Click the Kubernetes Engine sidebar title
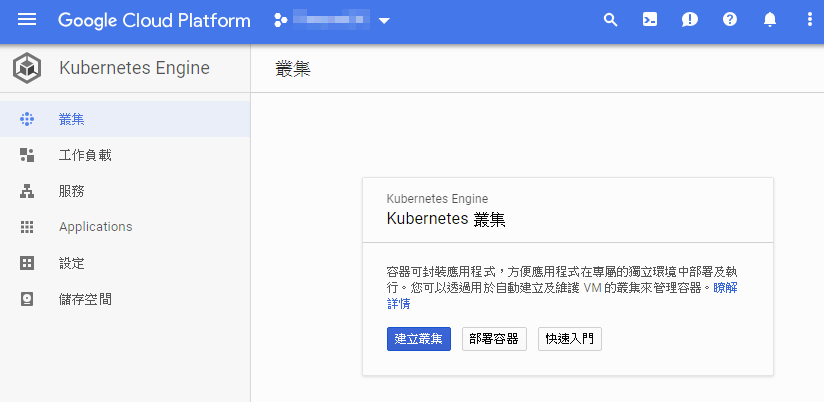 [x=135, y=68]
